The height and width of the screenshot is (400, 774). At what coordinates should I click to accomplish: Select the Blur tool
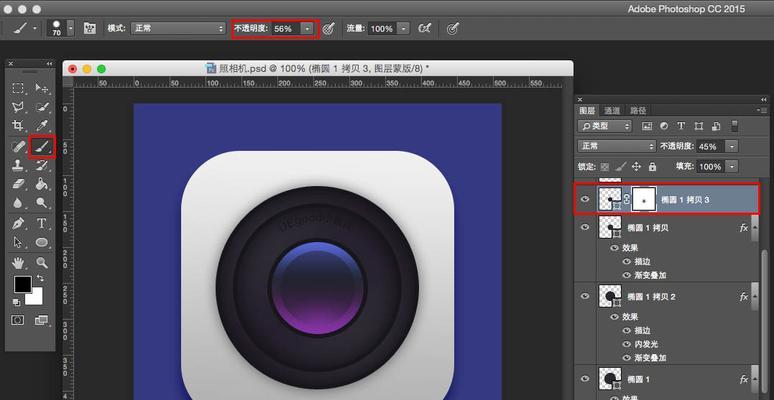coord(18,202)
